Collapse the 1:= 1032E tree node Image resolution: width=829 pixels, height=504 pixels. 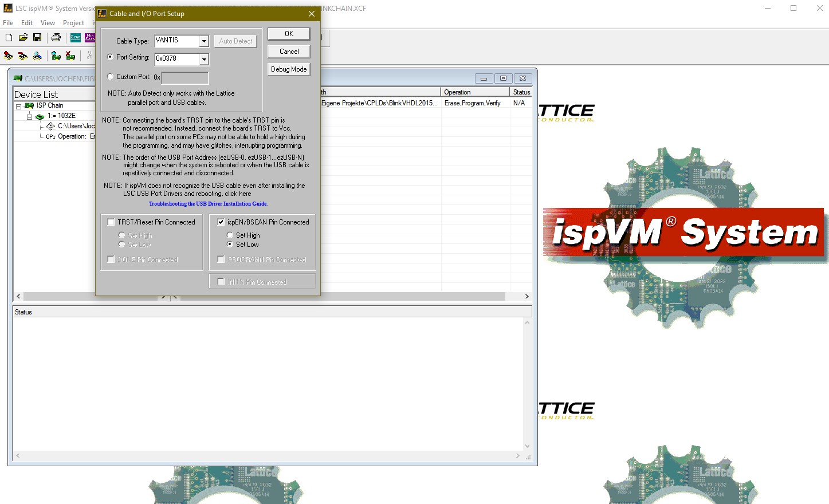[x=29, y=116]
